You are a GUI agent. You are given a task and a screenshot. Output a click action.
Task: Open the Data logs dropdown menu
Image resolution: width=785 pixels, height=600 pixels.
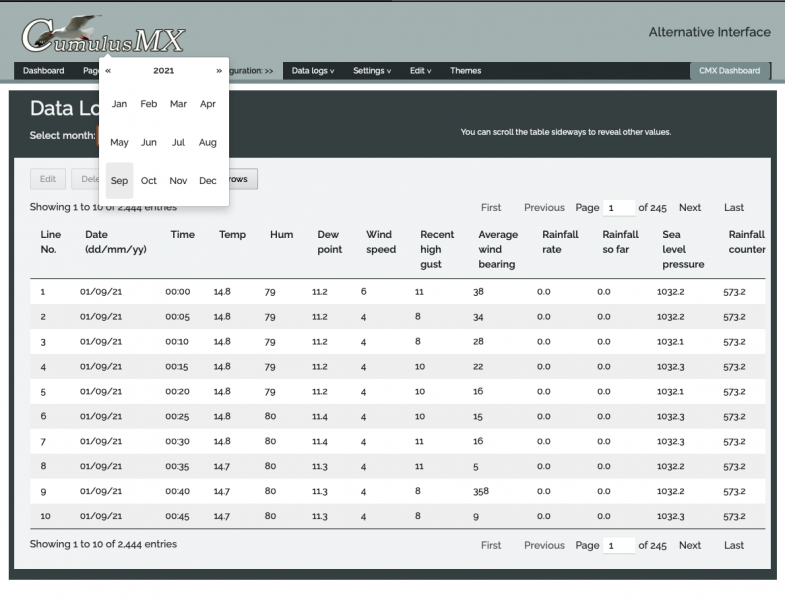(312, 71)
